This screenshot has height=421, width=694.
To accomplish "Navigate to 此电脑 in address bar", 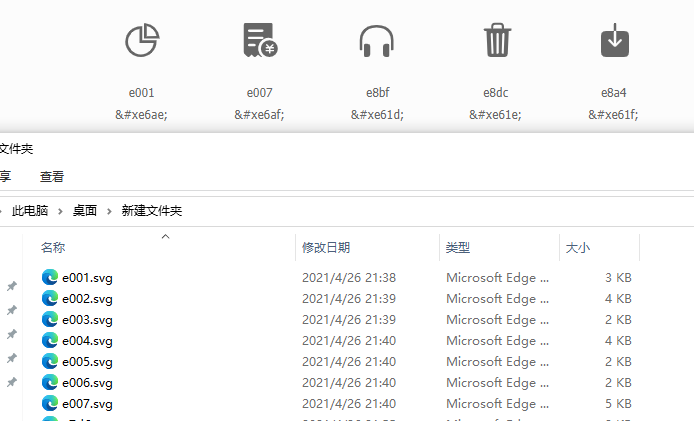I will (30, 211).
